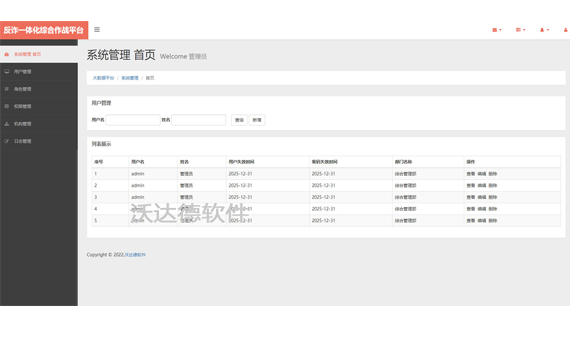Click the 系统管理 breadcrumb link
The height and width of the screenshot is (360, 570).
pos(130,78)
